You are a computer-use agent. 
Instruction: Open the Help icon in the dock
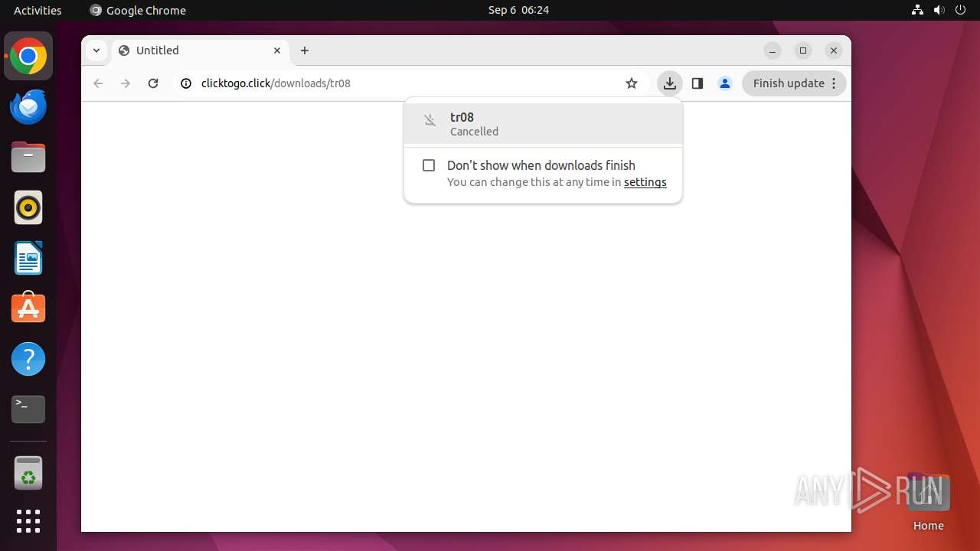pyautogui.click(x=28, y=359)
